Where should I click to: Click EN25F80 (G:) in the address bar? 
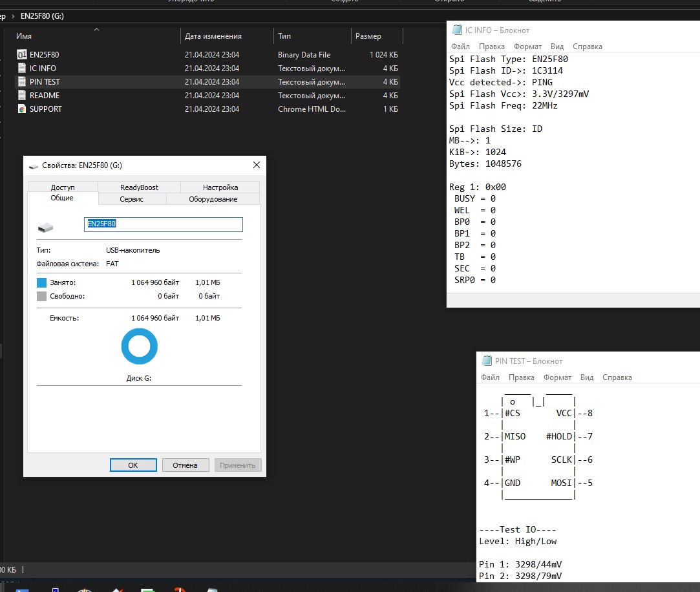pyautogui.click(x=42, y=16)
